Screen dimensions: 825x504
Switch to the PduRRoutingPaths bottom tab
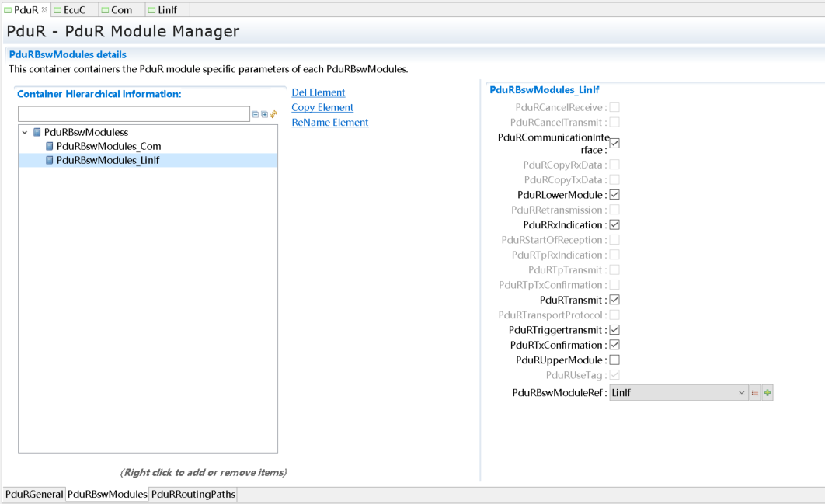coord(193,495)
